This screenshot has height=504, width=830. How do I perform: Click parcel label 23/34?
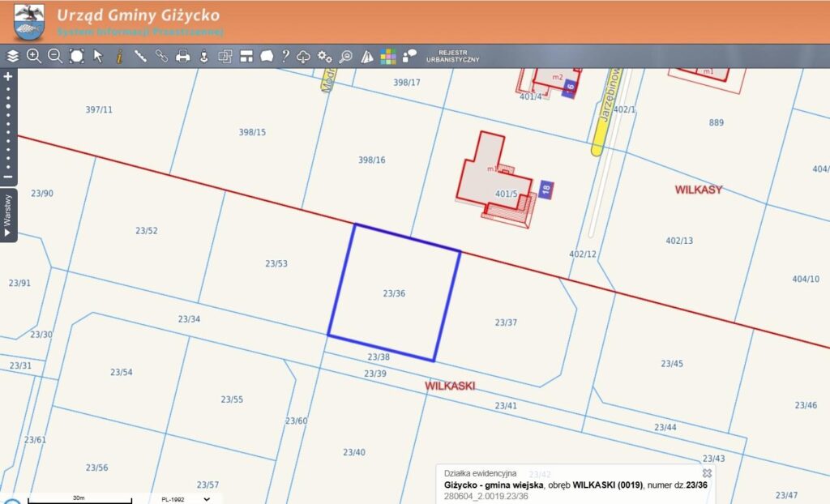pyautogui.click(x=189, y=319)
